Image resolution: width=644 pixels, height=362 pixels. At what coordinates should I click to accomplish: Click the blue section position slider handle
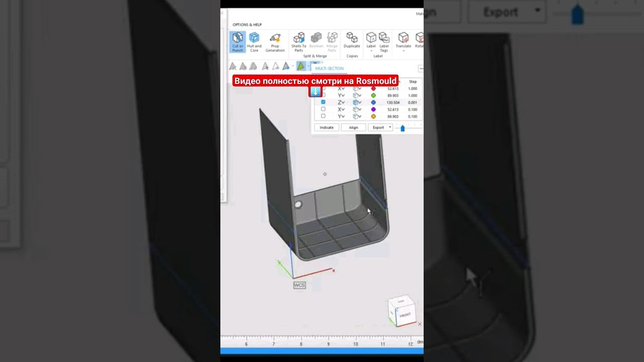403,128
